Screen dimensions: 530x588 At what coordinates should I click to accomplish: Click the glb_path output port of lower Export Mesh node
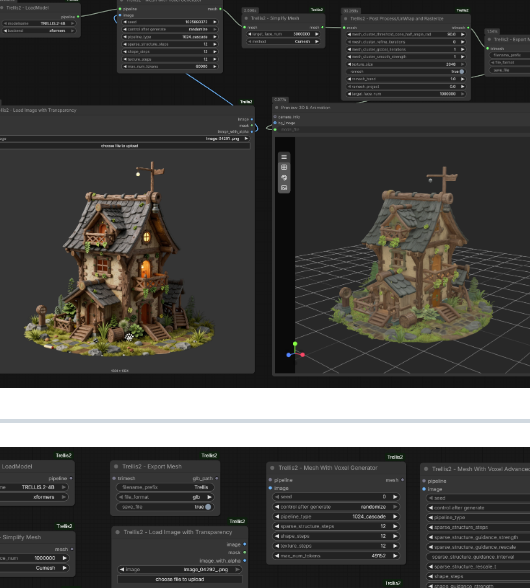pos(217,478)
